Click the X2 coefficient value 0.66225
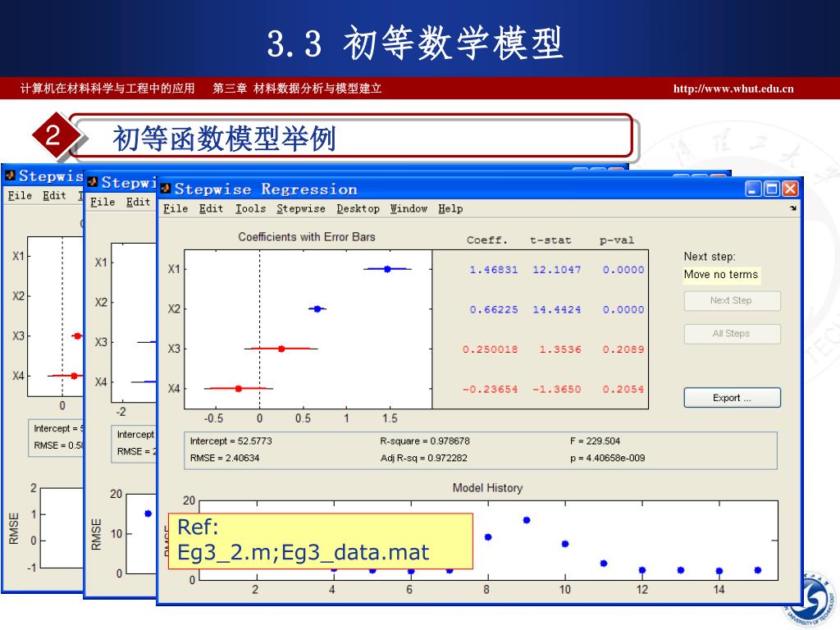Viewport: 840px width, 630px height. click(493, 309)
